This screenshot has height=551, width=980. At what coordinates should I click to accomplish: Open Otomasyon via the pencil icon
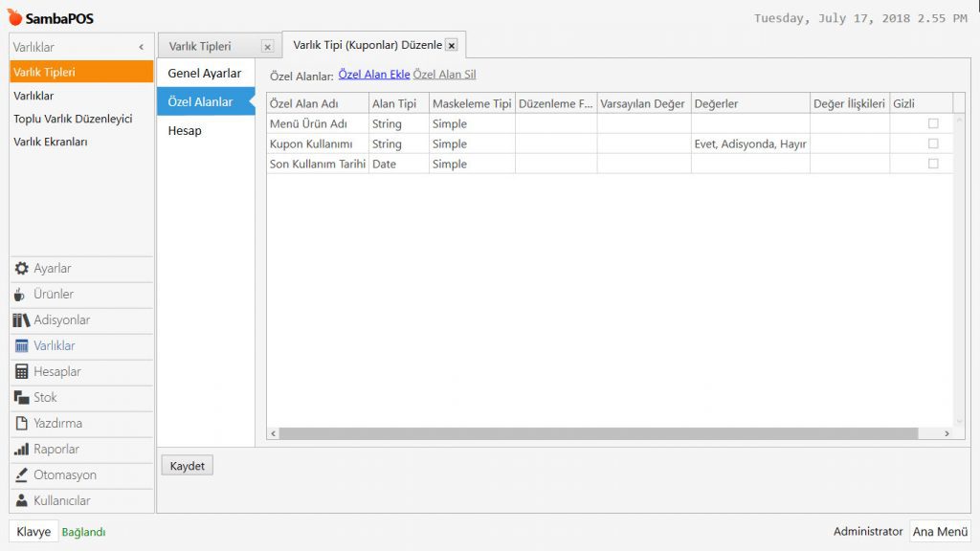tap(22, 475)
